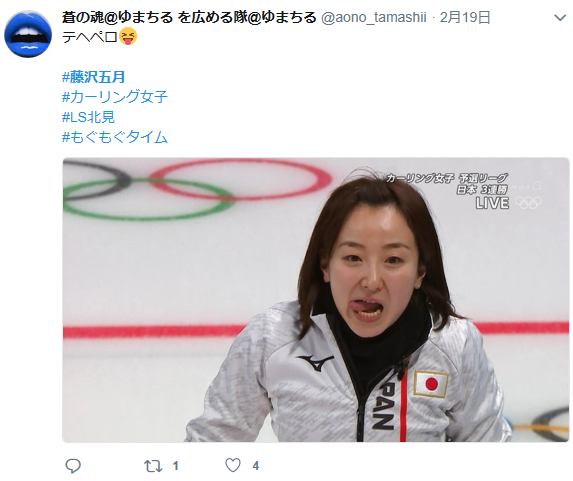Click the @aono_tamashii username handle

tap(373, 17)
